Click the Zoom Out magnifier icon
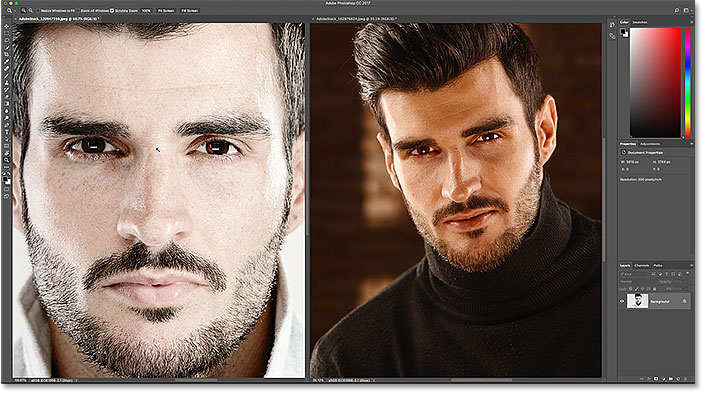Viewport: 705px width, 395px height. click(x=31, y=10)
